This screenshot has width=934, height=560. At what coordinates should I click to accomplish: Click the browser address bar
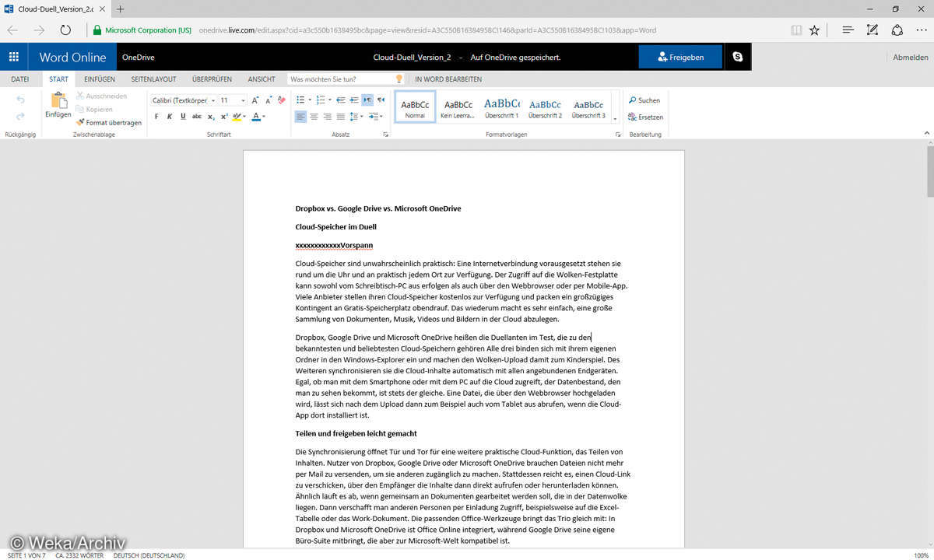[x=428, y=30]
